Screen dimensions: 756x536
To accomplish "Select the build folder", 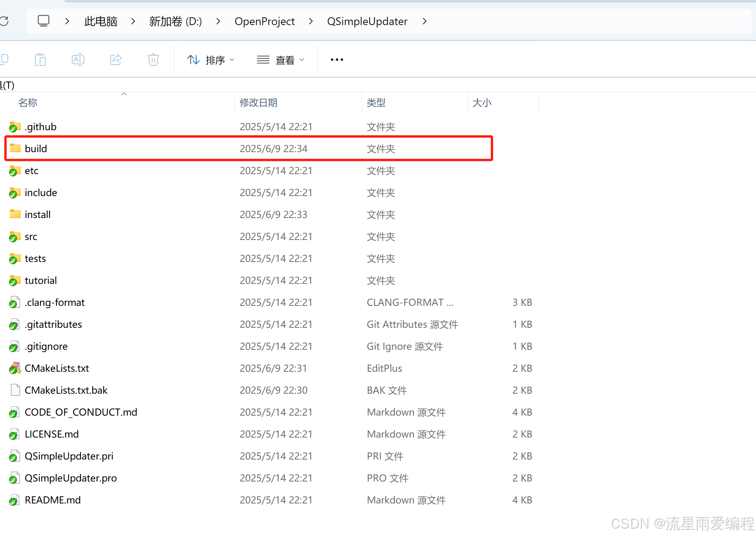I will [36, 149].
